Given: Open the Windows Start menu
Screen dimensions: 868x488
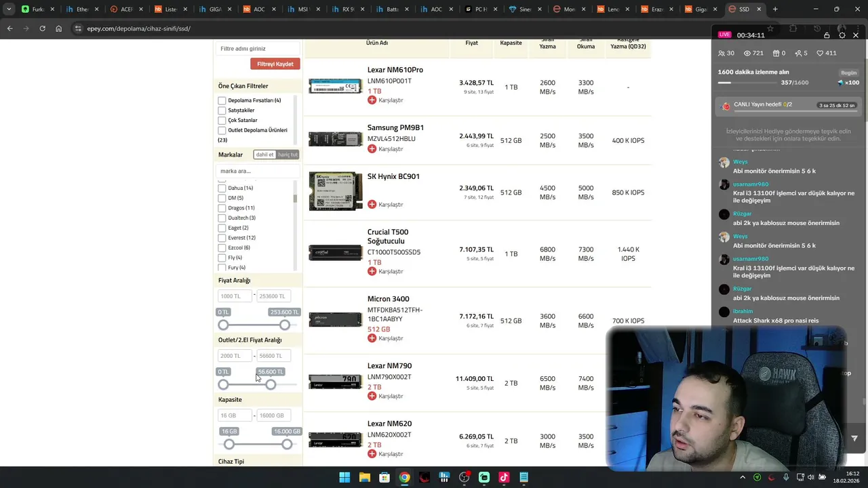Looking at the screenshot, I should pos(344,477).
